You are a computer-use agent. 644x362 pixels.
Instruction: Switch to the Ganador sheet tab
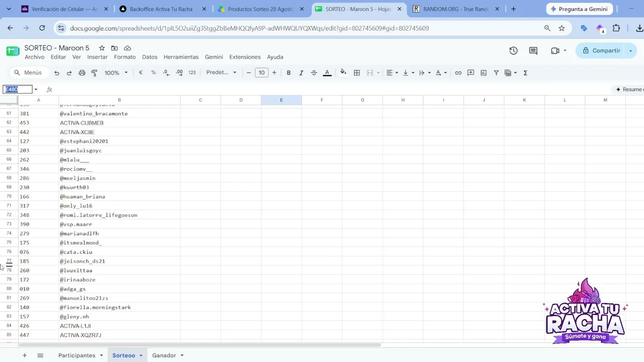tap(164, 355)
